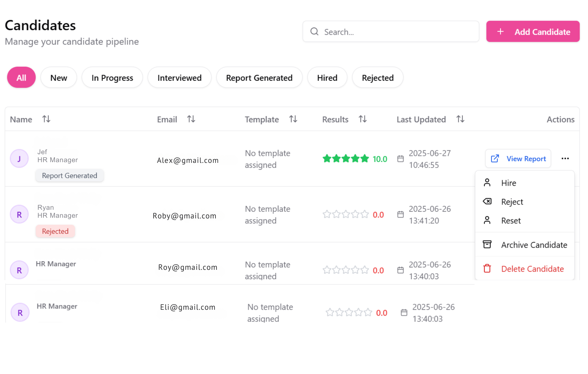Switch to Report Generated filter

tap(259, 78)
